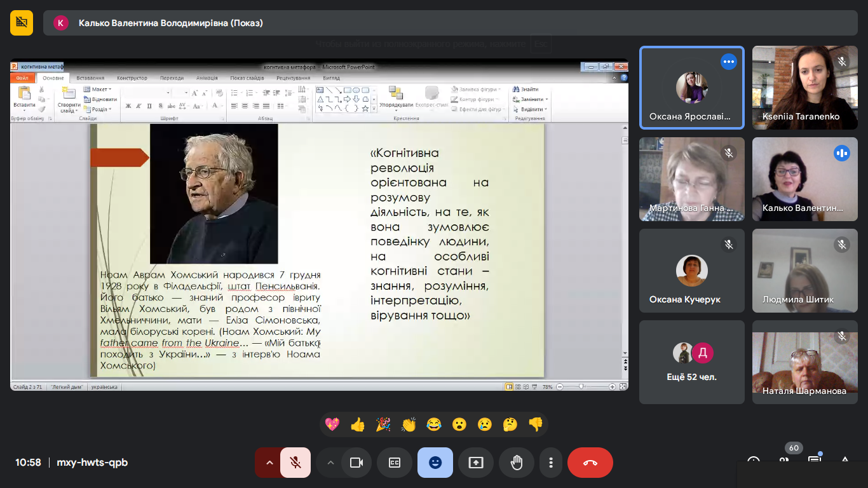
Task: Unmute the microphone in Google Meet
Action: [x=295, y=463]
